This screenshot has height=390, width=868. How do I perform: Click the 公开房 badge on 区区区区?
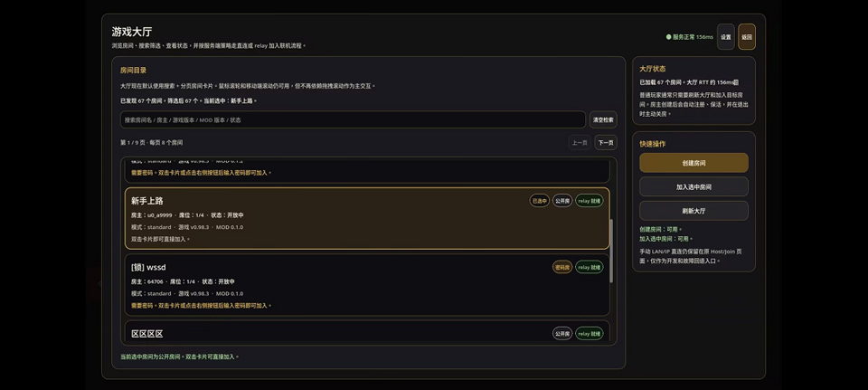coord(562,334)
